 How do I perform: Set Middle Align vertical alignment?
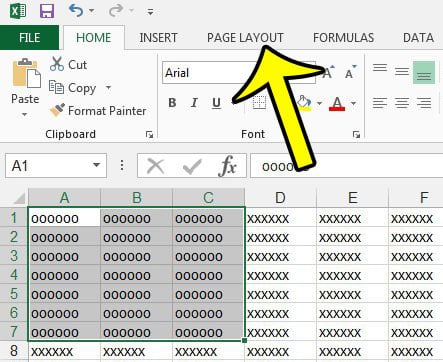click(402, 71)
